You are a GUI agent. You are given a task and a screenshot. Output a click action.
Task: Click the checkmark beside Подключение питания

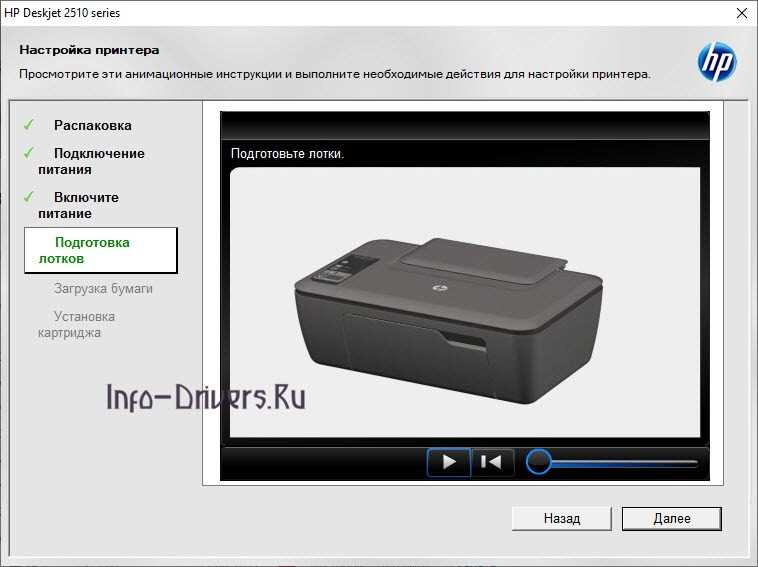[29, 153]
